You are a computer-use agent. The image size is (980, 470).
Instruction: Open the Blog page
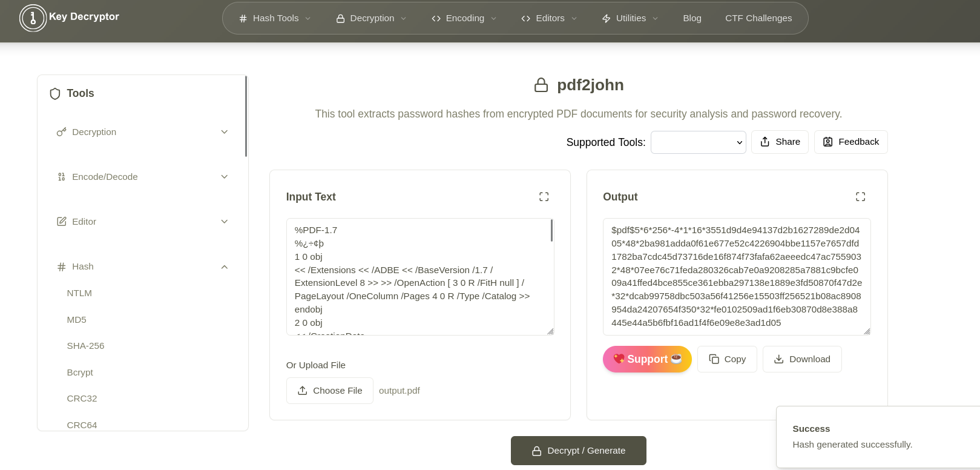[692, 18]
